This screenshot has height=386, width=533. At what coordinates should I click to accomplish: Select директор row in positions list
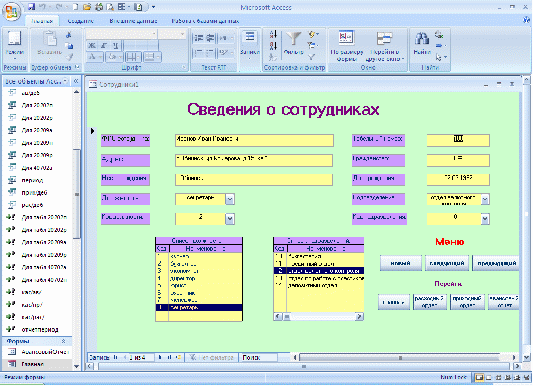(199, 278)
